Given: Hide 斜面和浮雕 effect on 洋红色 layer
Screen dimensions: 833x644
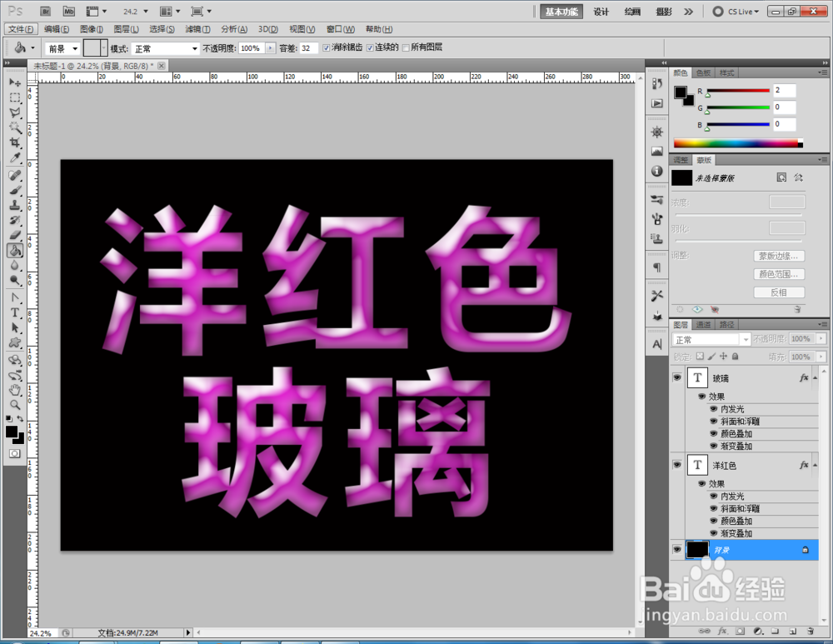Looking at the screenshot, I should click(x=714, y=508).
